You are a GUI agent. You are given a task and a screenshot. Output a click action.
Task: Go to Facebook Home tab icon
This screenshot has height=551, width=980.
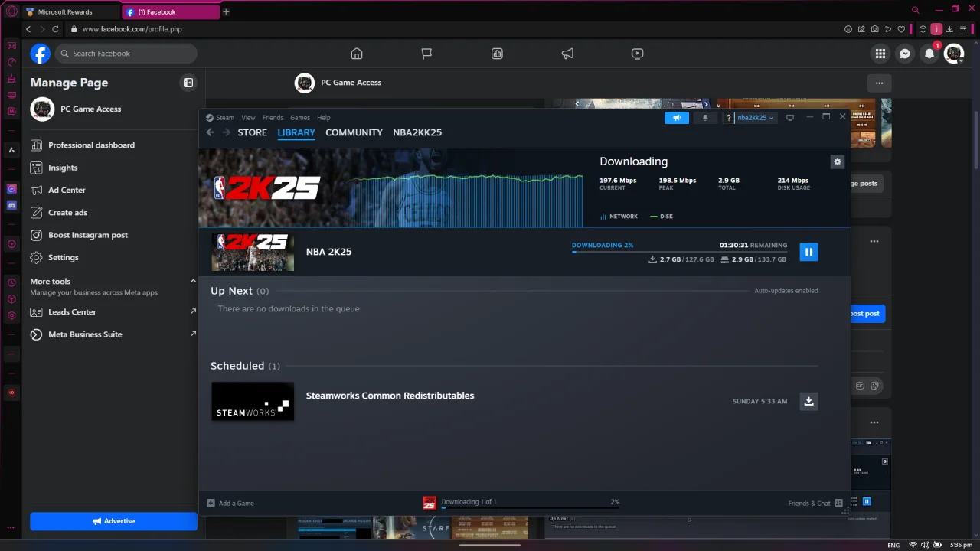tap(356, 54)
